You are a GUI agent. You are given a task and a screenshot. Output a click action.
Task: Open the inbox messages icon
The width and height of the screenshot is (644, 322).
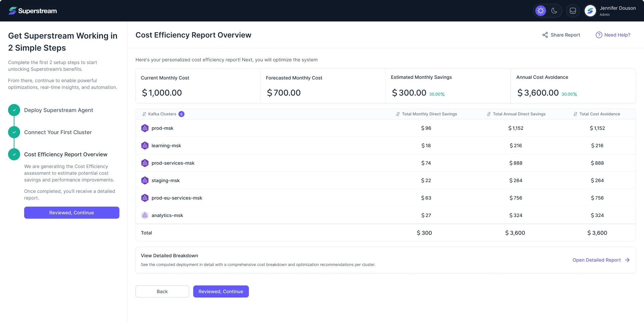point(573,11)
